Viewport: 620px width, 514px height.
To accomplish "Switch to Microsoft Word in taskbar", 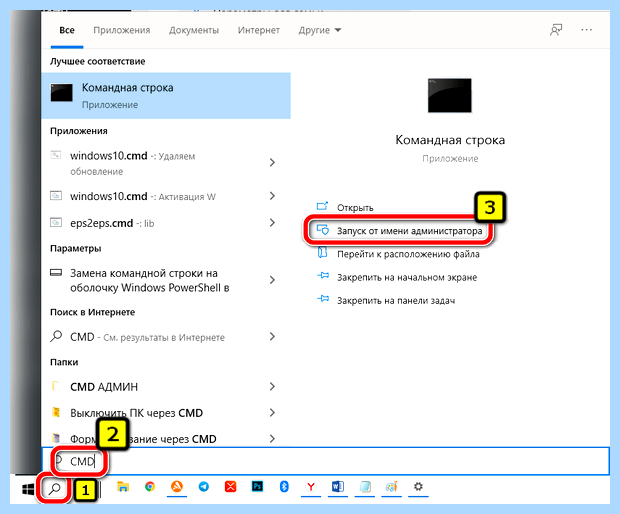I will (338, 486).
